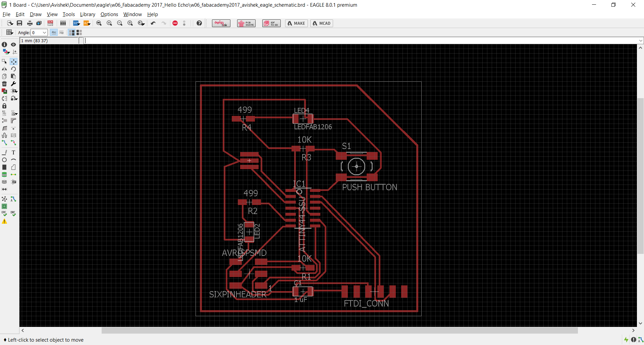The image size is (644, 345).
Task: Click the red Stop command icon
Action: click(x=175, y=23)
